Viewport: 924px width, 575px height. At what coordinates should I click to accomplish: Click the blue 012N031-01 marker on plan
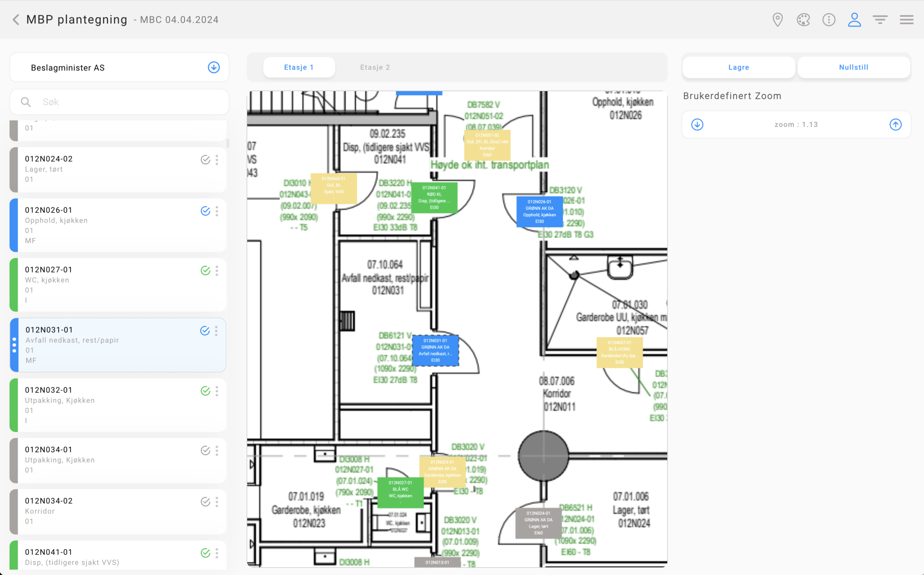pos(435,350)
